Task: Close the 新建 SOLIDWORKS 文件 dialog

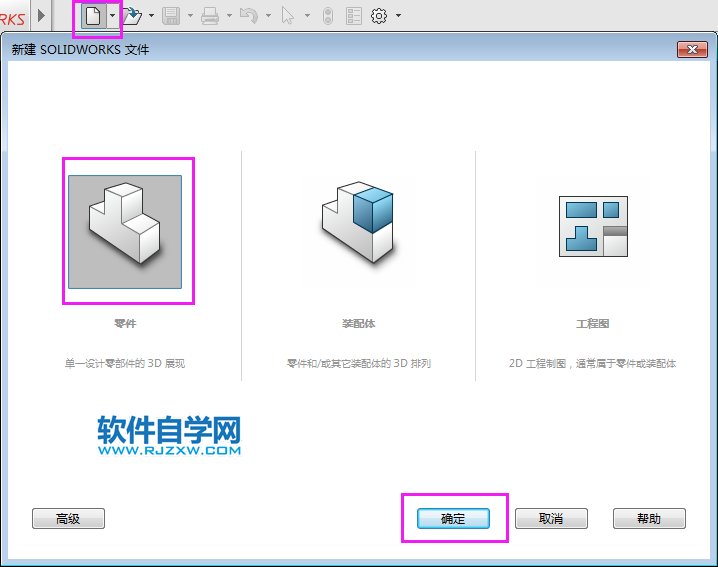Action: 692,49
